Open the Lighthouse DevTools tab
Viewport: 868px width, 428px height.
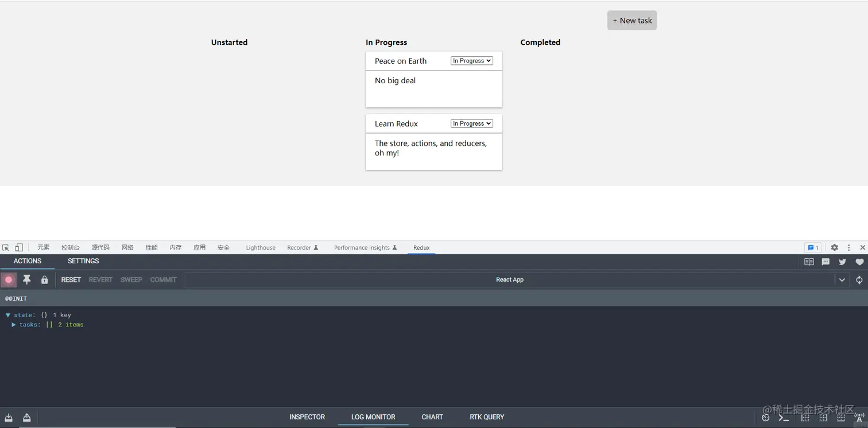(261, 248)
